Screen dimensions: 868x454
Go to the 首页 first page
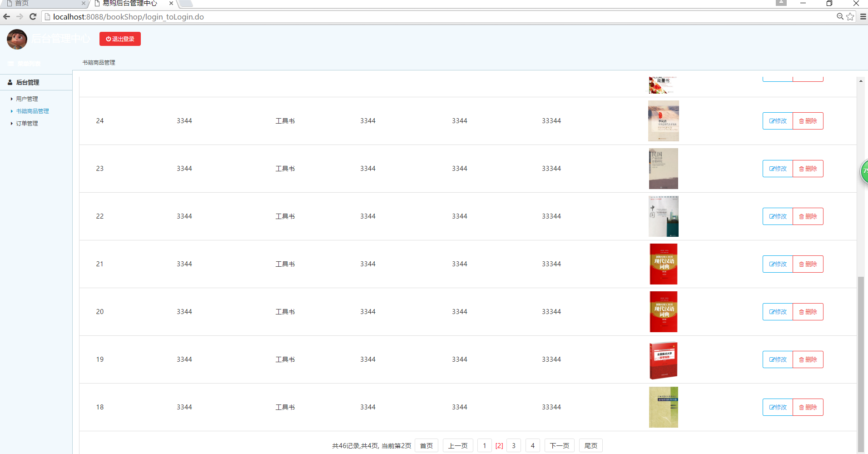pyautogui.click(x=427, y=446)
